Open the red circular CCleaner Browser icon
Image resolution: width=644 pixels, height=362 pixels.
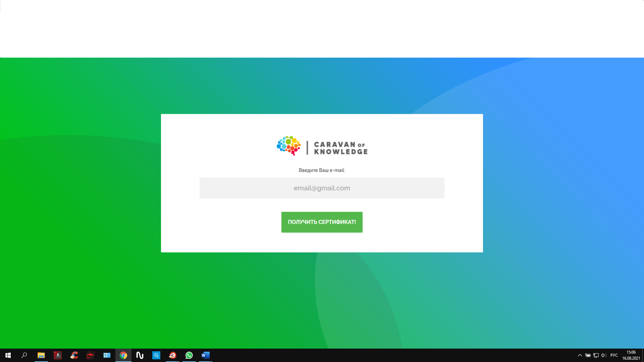(172, 355)
